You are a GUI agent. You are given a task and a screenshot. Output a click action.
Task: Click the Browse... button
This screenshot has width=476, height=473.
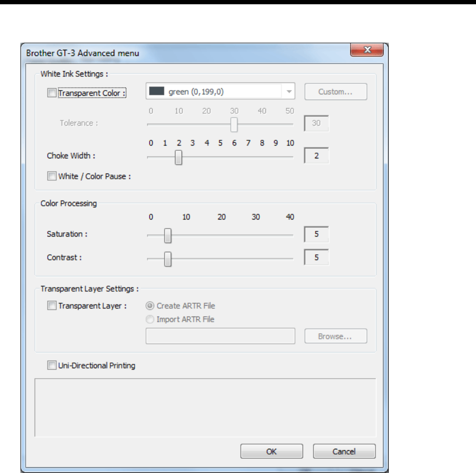point(336,336)
